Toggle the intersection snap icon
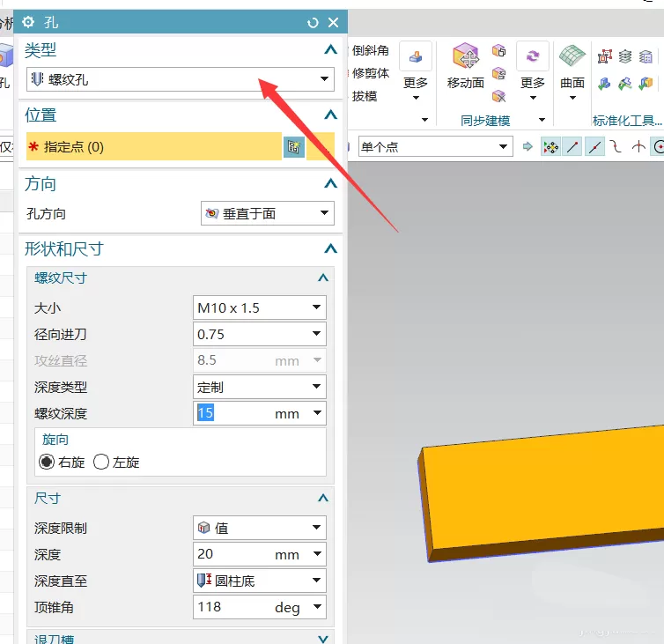Screen dimensions: 664x644 click(x=638, y=147)
